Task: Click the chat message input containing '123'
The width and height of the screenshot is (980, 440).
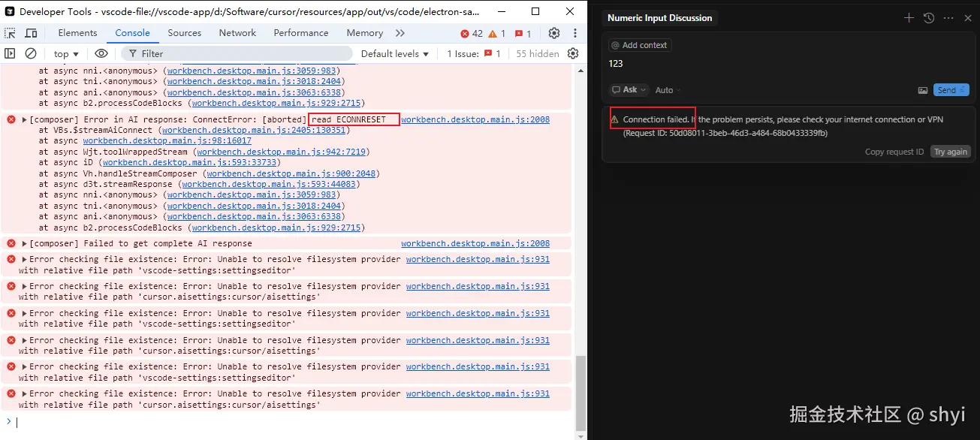Action: point(789,65)
